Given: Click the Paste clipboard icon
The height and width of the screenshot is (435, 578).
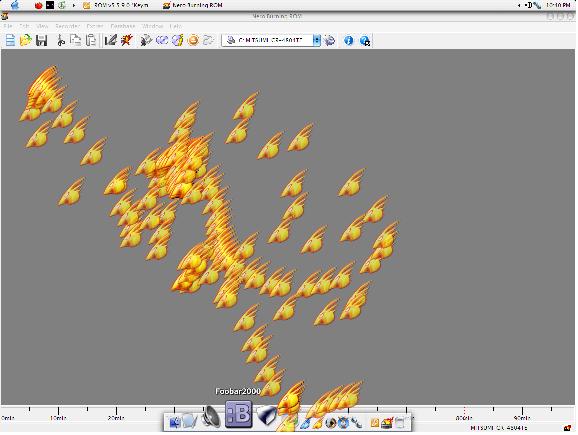Looking at the screenshot, I should [91, 40].
